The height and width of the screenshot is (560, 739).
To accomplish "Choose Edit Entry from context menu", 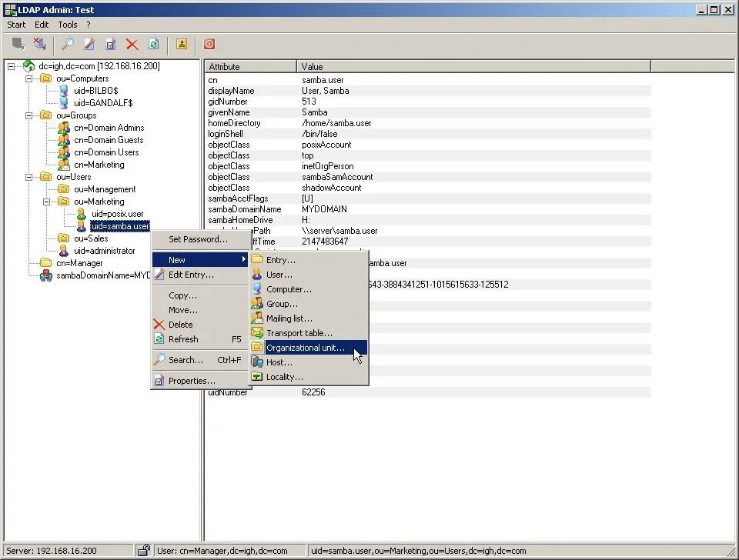I will (200, 275).
